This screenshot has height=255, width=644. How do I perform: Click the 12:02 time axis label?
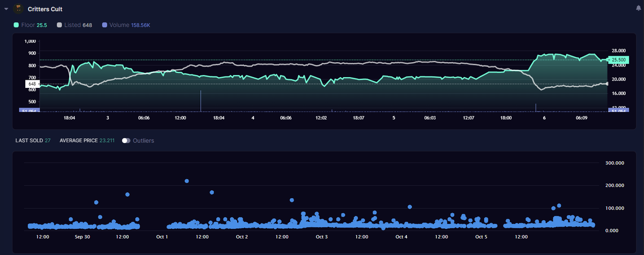[321, 117]
